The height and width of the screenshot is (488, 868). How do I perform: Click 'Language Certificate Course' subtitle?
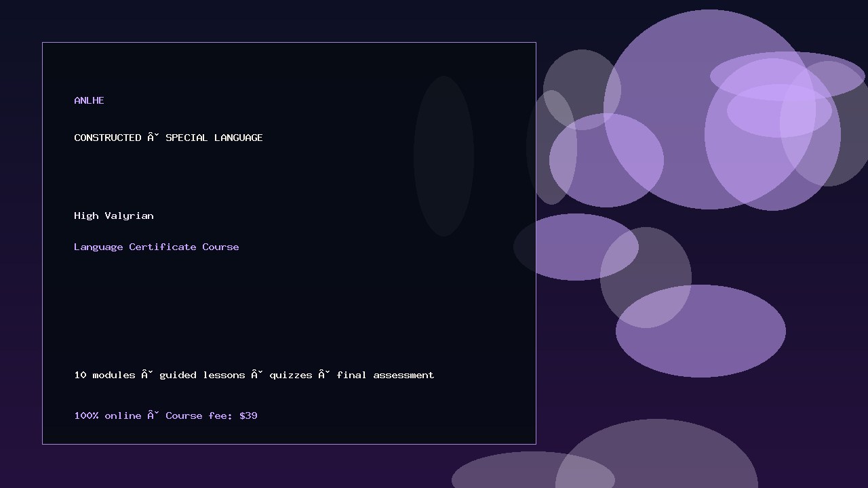pos(157,247)
